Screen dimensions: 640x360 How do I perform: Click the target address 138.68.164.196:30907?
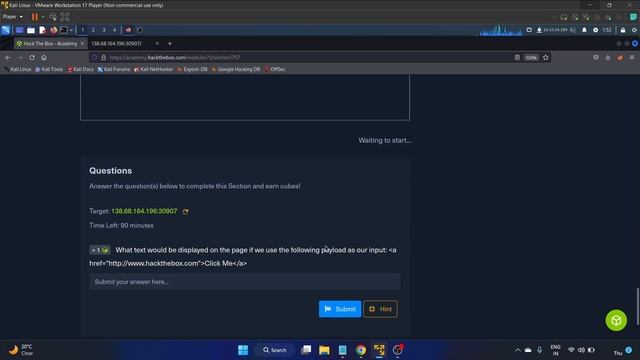[x=144, y=211]
